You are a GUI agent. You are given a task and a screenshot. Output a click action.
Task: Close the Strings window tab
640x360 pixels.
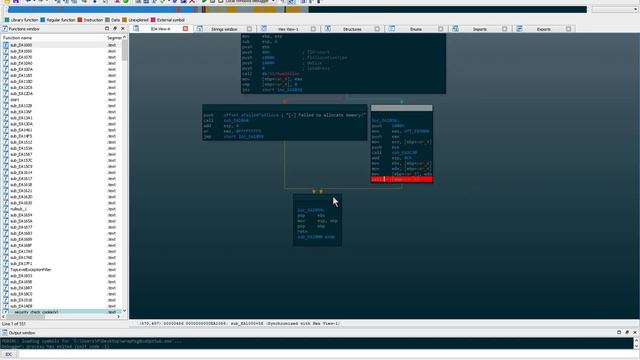249,29
